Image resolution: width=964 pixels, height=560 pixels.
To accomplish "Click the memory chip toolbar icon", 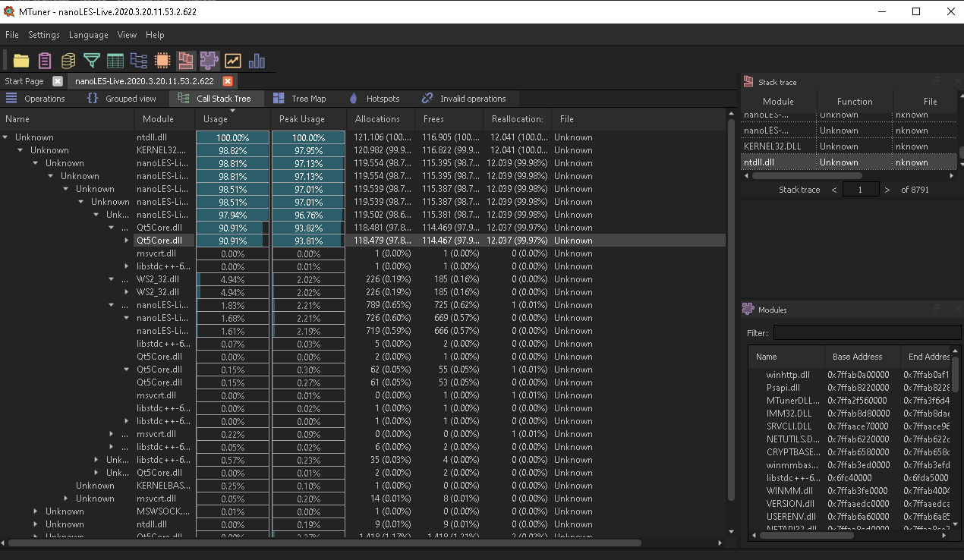I will coord(162,60).
